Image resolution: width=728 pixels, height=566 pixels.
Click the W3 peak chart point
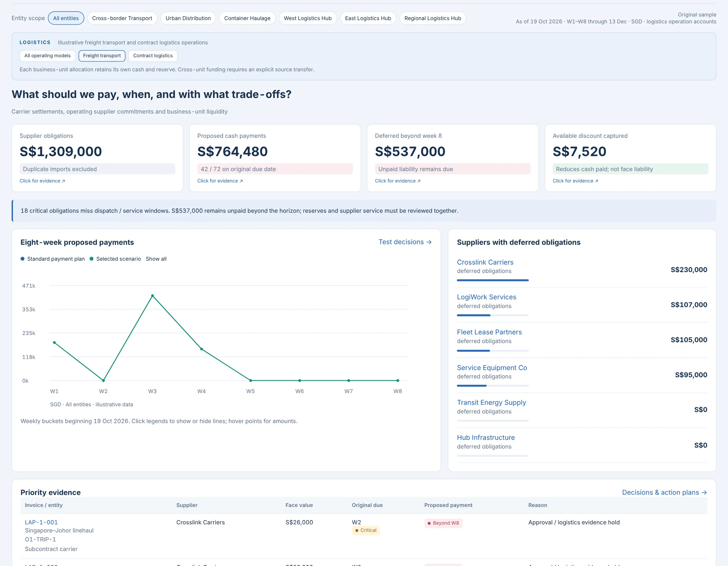(152, 296)
